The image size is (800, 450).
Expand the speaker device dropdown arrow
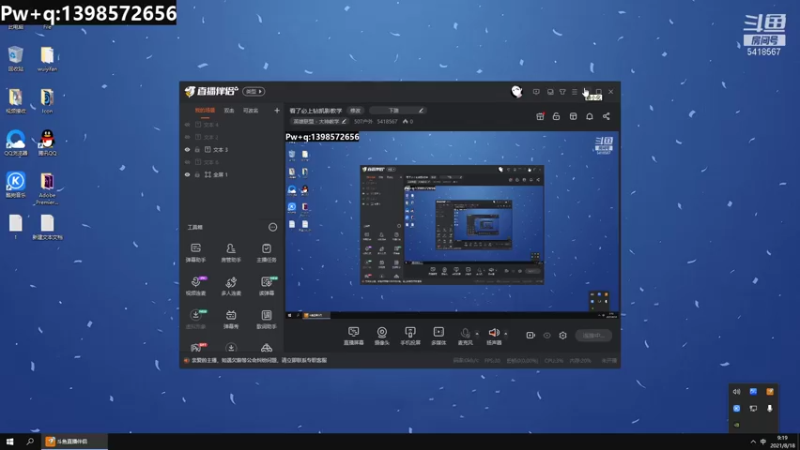[x=506, y=334]
